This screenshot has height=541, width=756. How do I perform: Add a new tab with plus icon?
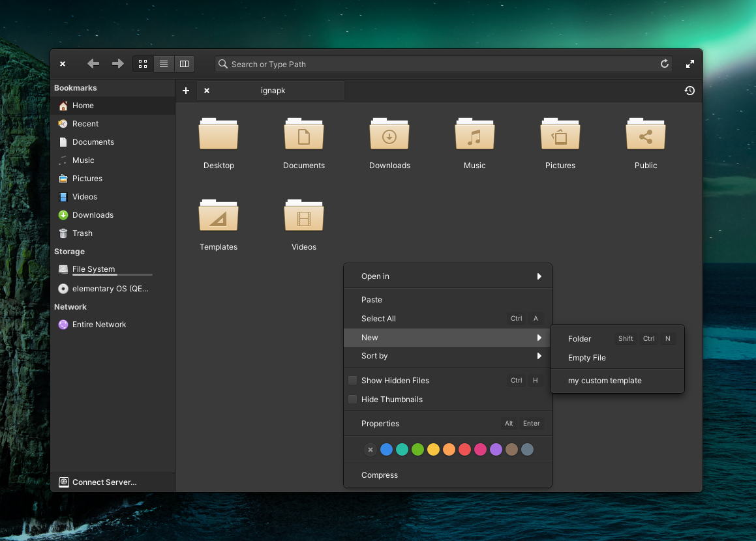pos(186,91)
